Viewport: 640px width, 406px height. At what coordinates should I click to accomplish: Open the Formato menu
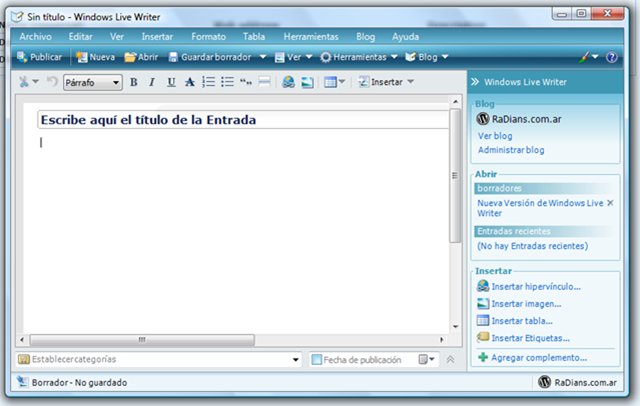[x=208, y=36]
